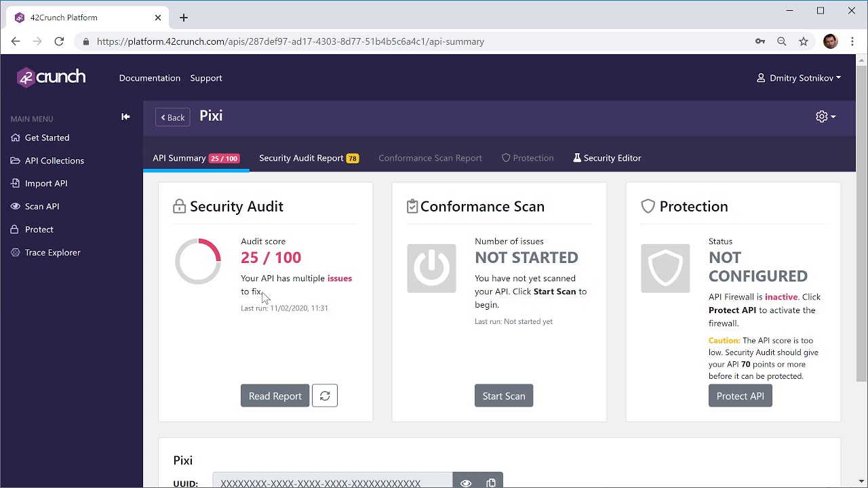Viewport: 868px width, 488px height.
Task: Switch to API Summary tab
Action: point(196,158)
